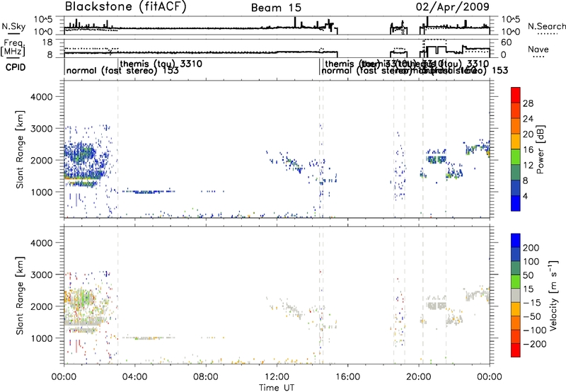The image size is (566, 392).
Task: Click the 'Freq. [MHz]' axis label
Action: 13,48
